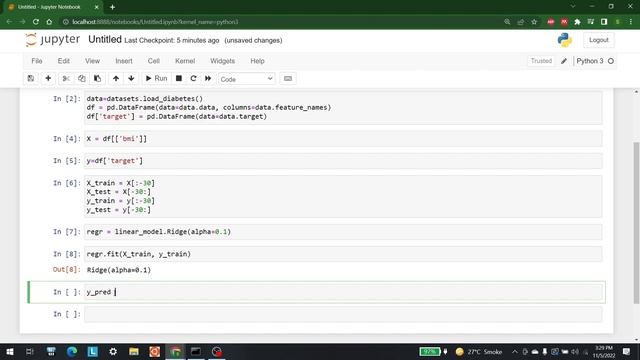
Task: Open the View menu
Action: pyautogui.click(x=92, y=61)
